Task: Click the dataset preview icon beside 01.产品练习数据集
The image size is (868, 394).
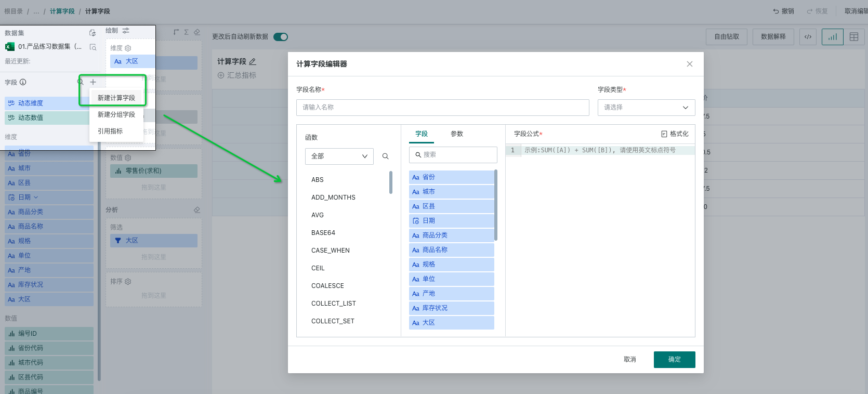Action: click(x=93, y=47)
